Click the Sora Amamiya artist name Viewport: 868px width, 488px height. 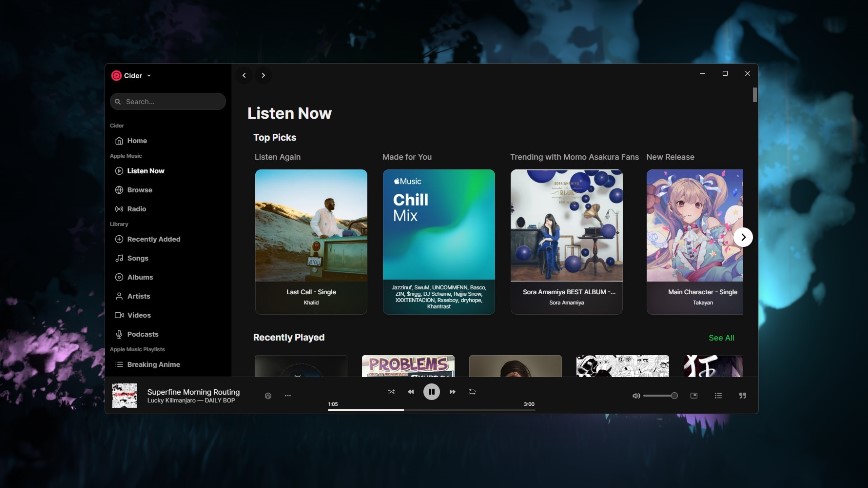tap(567, 303)
